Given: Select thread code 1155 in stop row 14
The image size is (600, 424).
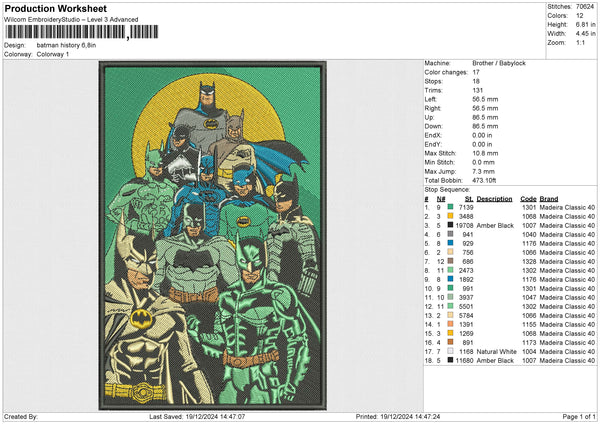Looking at the screenshot, I should tap(529, 325).
